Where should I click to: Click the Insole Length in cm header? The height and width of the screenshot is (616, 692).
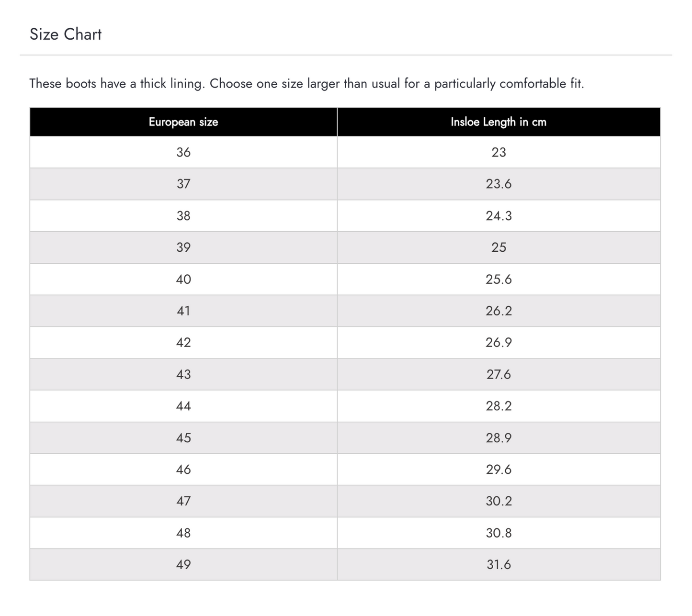498,122
